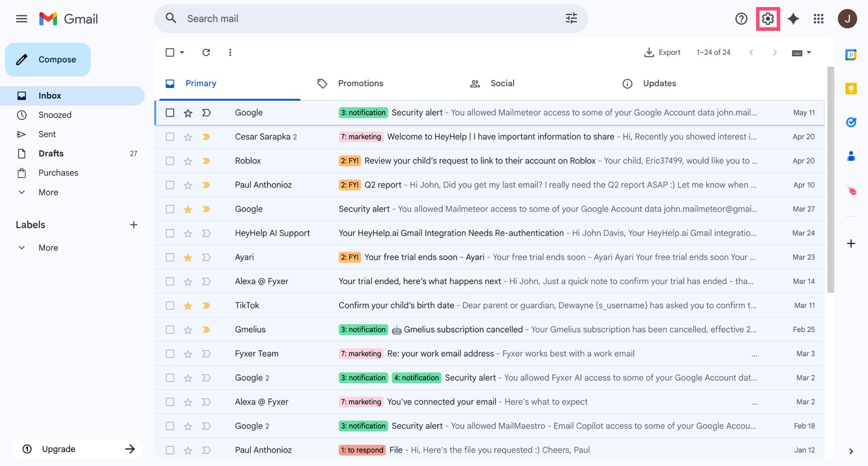The width and height of the screenshot is (868, 466).
Task: Star the Cesar Sarapka email
Action: click(x=188, y=137)
